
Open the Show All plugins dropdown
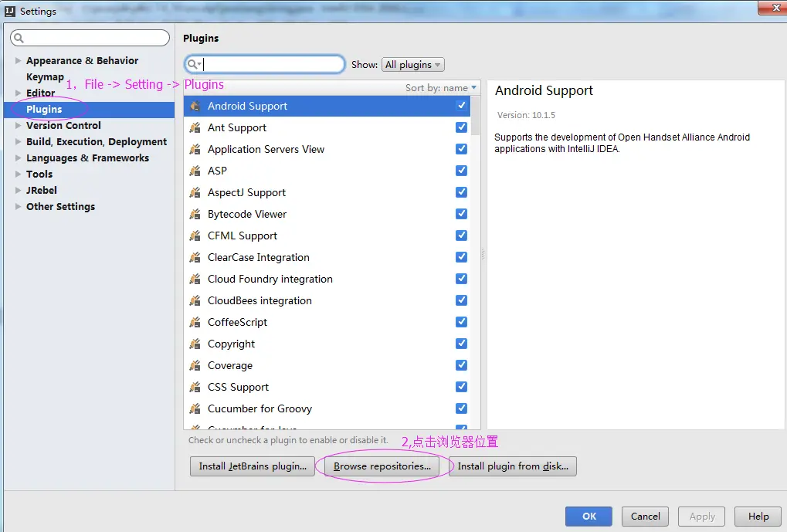tap(413, 65)
